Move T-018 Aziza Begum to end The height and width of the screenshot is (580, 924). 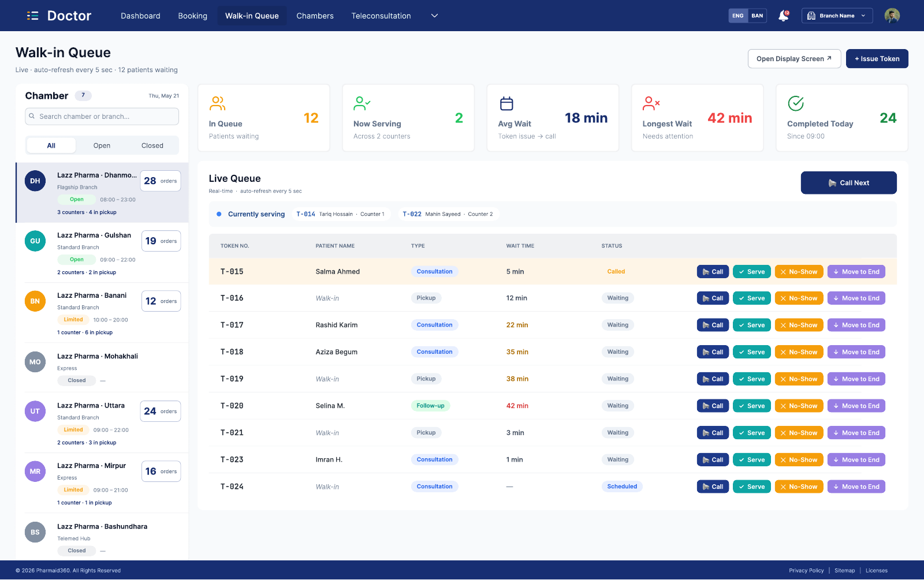point(856,352)
